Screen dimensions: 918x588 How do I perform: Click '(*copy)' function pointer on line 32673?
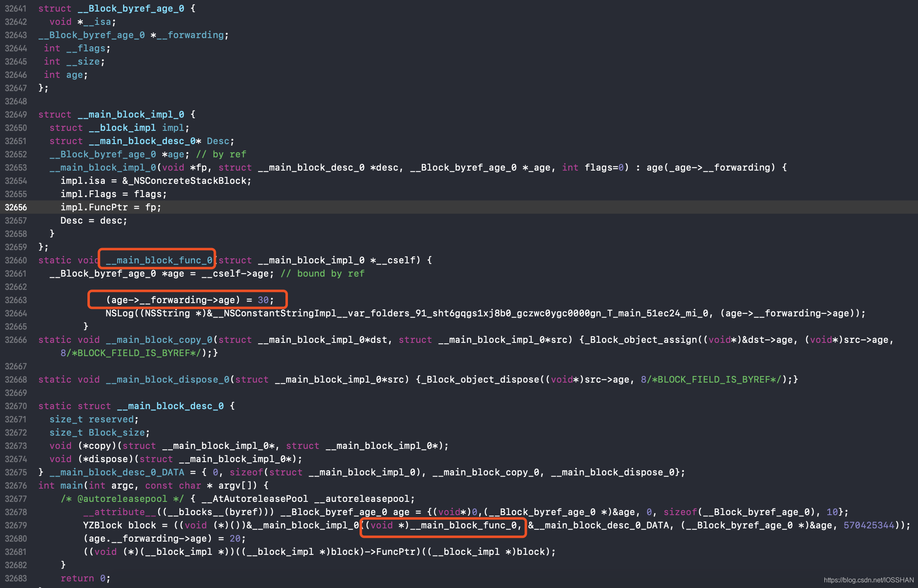point(97,446)
